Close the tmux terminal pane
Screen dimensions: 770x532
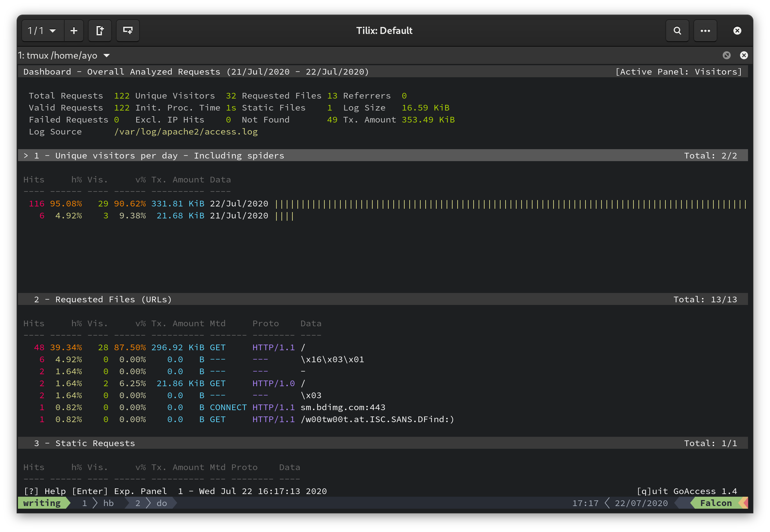pos(744,55)
